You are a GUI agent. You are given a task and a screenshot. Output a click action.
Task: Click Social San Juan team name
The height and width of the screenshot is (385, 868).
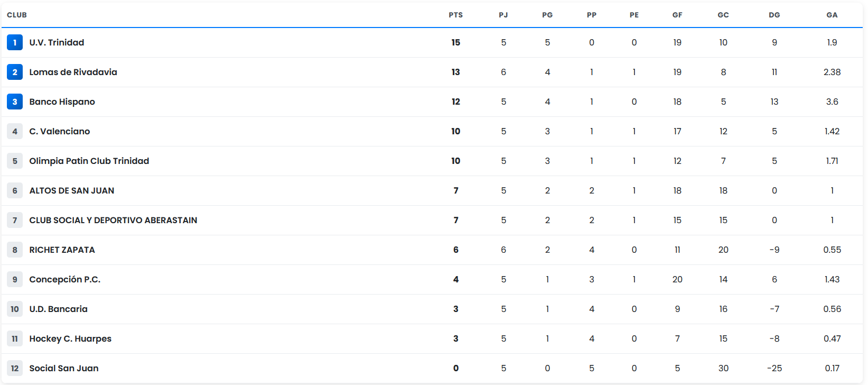click(63, 368)
